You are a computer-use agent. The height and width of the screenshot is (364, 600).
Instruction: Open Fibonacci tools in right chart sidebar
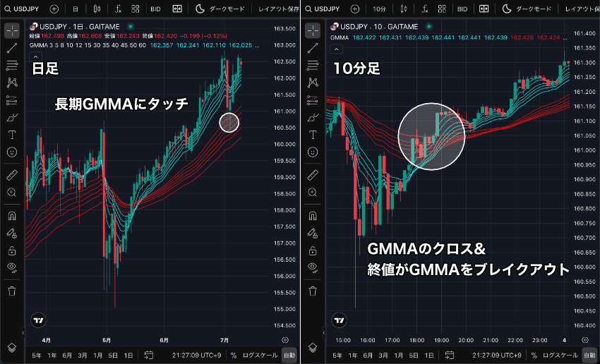[313, 66]
